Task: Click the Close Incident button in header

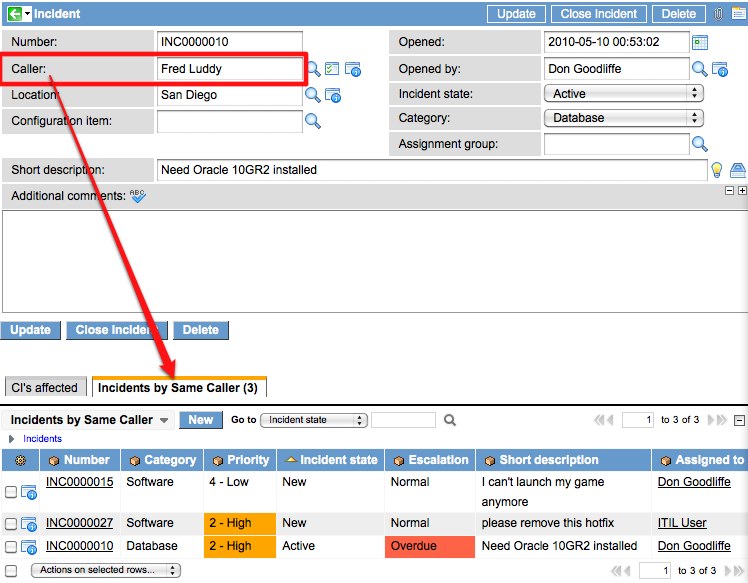Action: [599, 14]
